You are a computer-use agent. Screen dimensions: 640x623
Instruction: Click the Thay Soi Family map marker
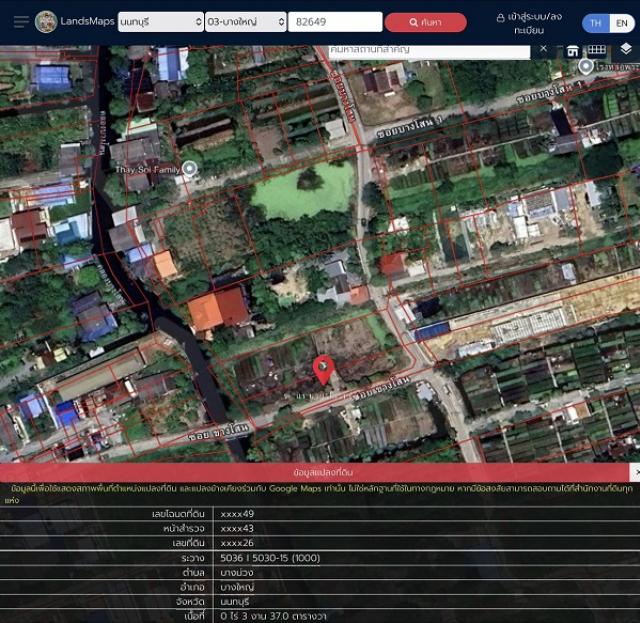189,169
